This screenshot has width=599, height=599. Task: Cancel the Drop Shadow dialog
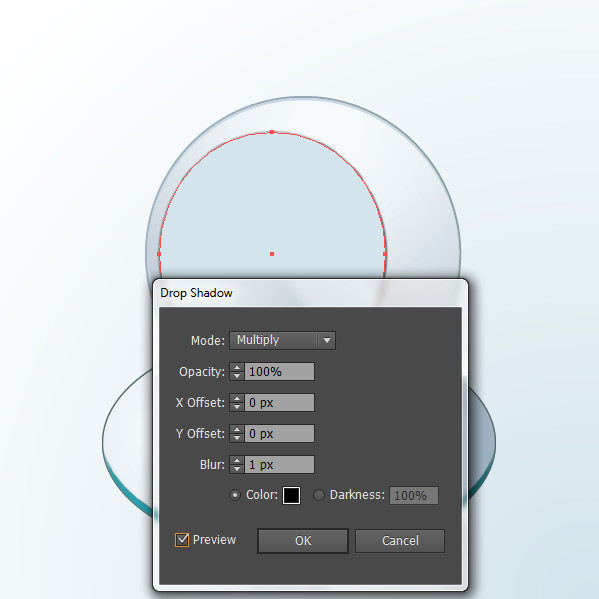coord(400,541)
